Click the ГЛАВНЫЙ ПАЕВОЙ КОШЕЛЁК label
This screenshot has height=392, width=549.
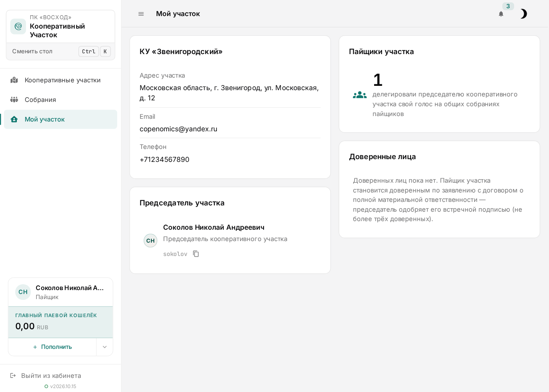(56, 316)
